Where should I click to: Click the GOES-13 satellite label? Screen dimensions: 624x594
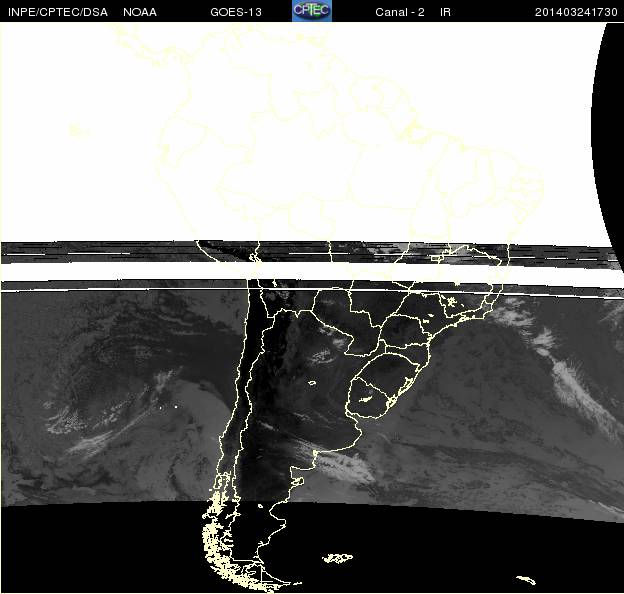coord(236,12)
